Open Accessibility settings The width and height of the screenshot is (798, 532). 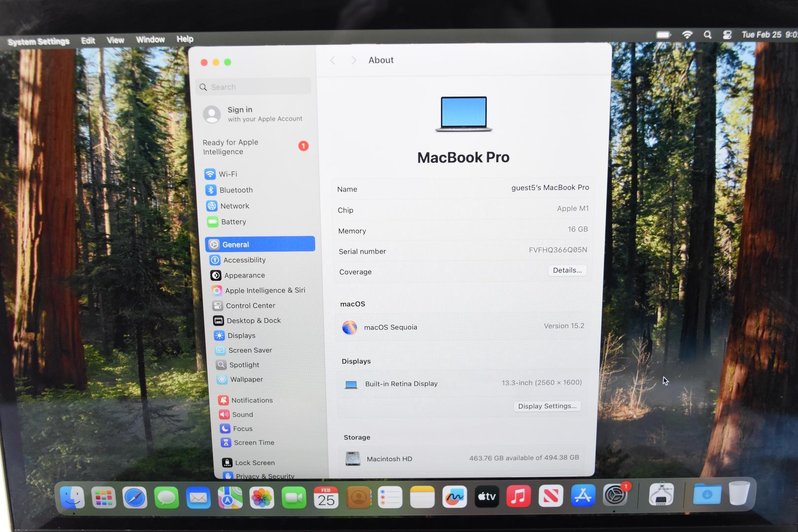click(x=238, y=260)
